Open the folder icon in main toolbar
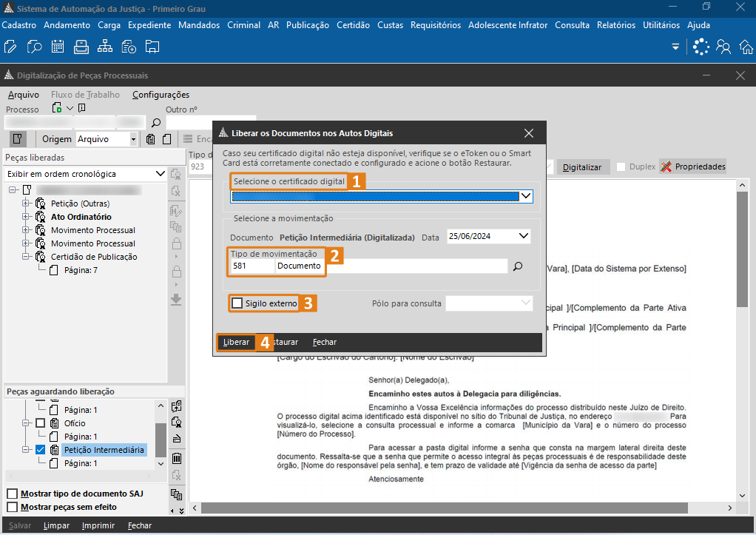The width and height of the screenshot is (756, 535). pos(152,47)
